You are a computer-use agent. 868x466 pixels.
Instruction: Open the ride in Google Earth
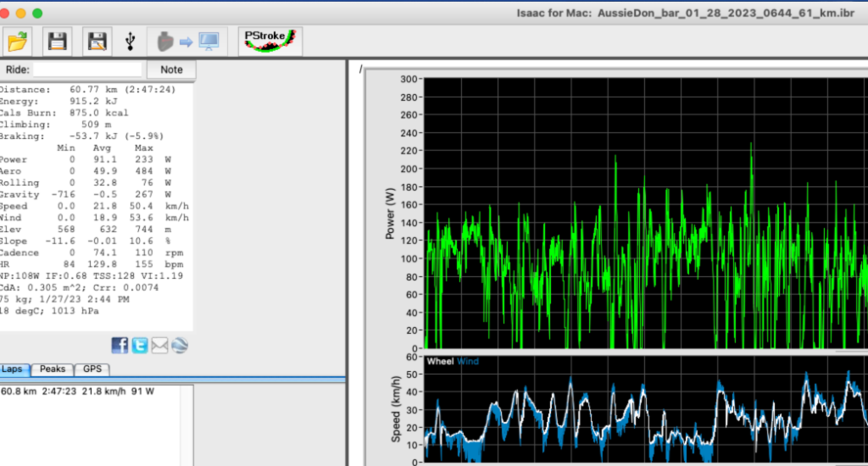tap(180, 345)
